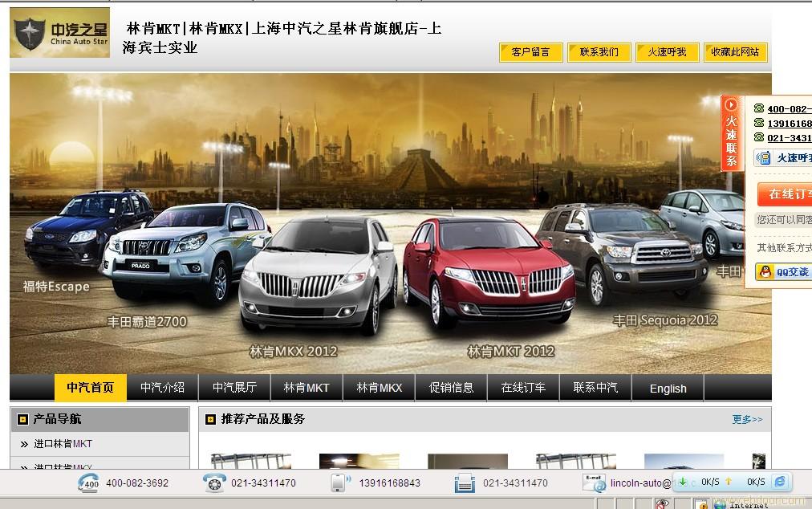
Task: Click the 联系我们 button
Action: (599, 52)
